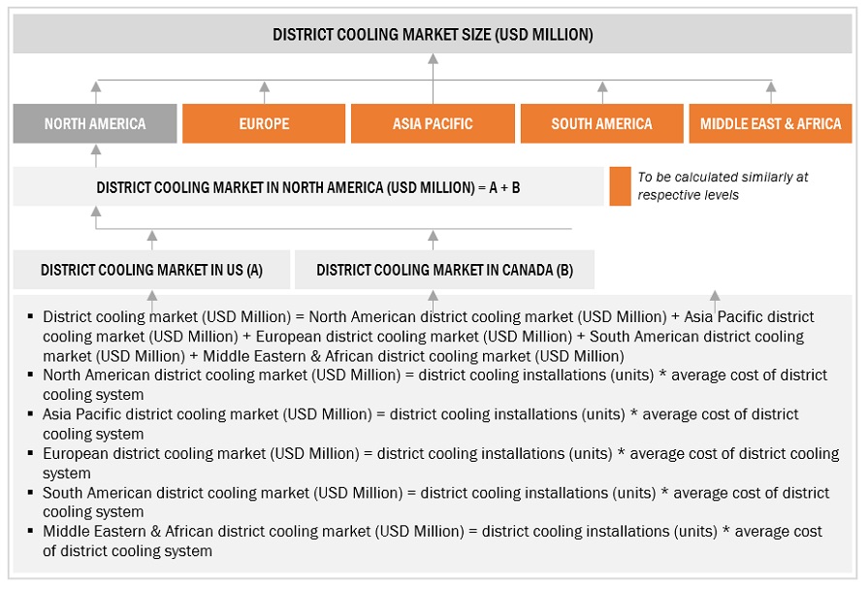The height and width of the screenshot is (589, 868).
Task: Click the District Cooling Market Size title box
Action: tap(433, 34)
